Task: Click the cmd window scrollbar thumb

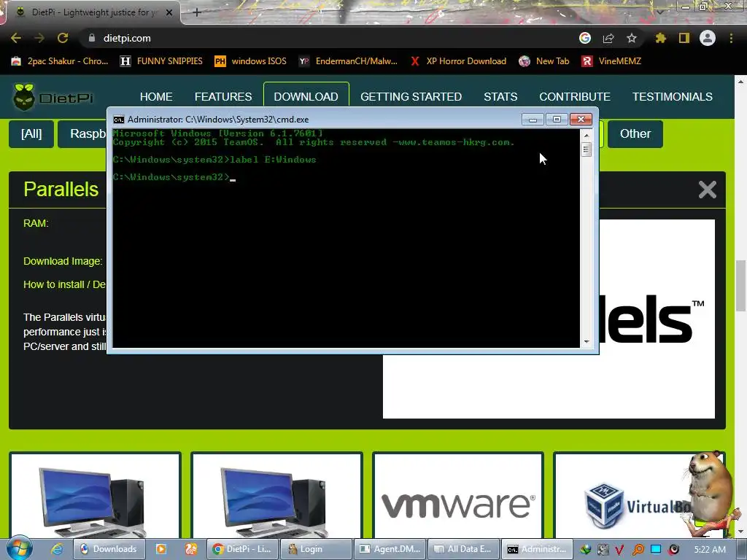Action: tap(587, 149)
